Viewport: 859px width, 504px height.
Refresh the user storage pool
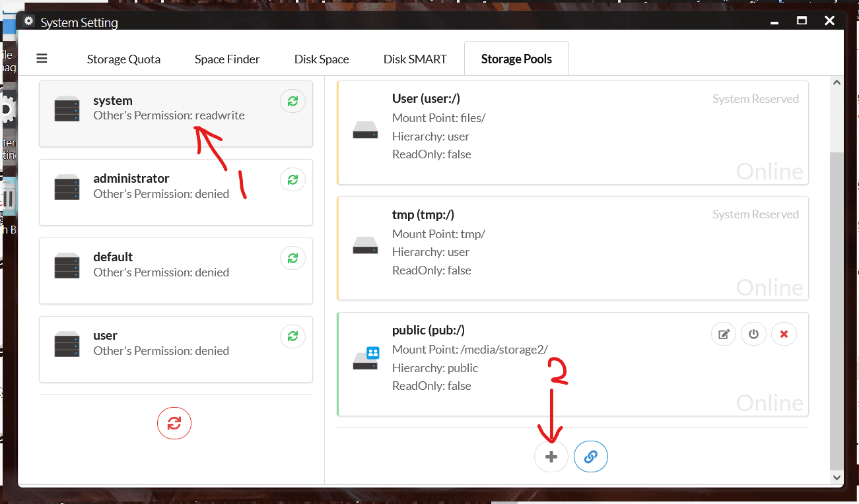coord(292,336)
